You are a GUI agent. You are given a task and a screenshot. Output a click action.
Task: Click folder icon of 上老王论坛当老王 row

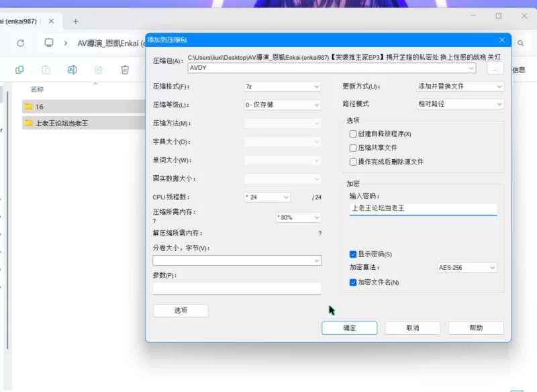coord(29,123)
